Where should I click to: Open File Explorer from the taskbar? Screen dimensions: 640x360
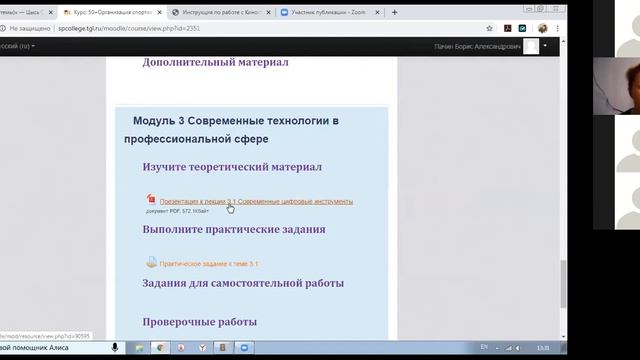[140, 348]
